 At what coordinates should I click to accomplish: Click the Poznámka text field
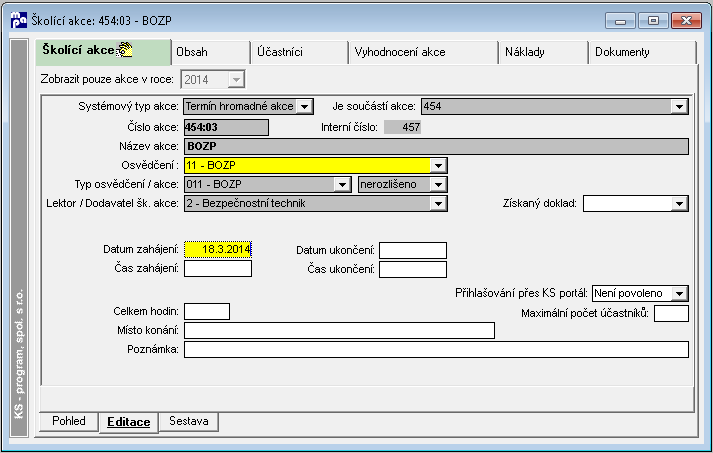pyautogui.click(x=437, y=350)
